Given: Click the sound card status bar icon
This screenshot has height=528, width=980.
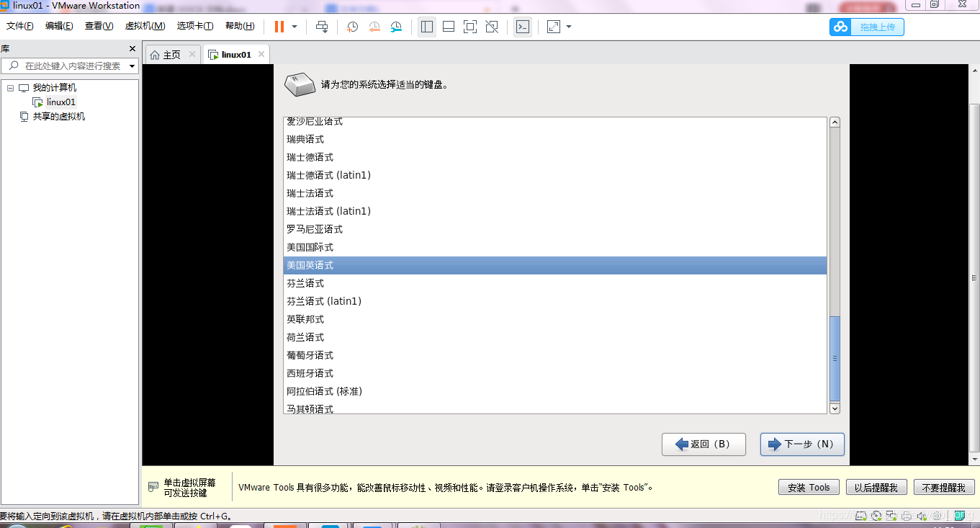Looking at the screenshot, I should tap(922, 516).
